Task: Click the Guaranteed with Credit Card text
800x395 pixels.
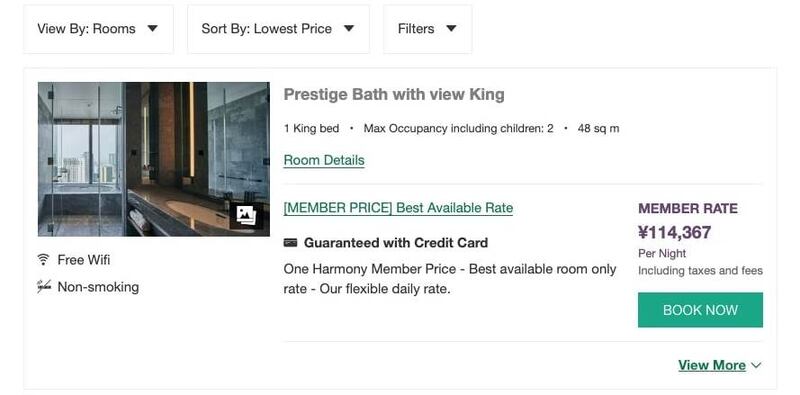Action: pos(396,243)
